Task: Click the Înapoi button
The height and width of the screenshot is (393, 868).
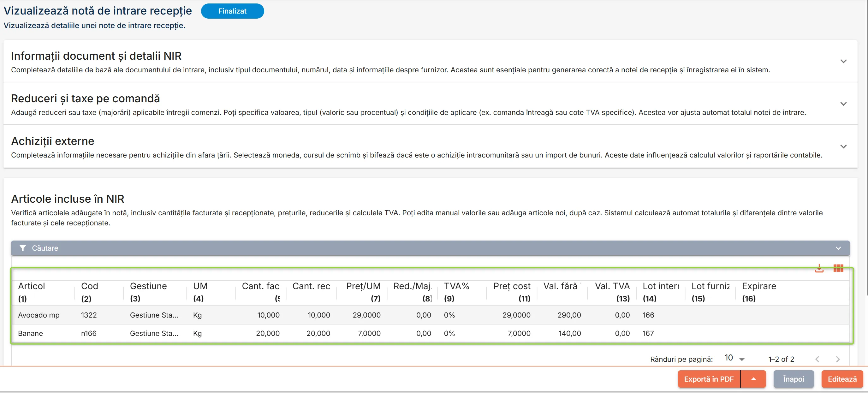Action: [x=794, y=379]
